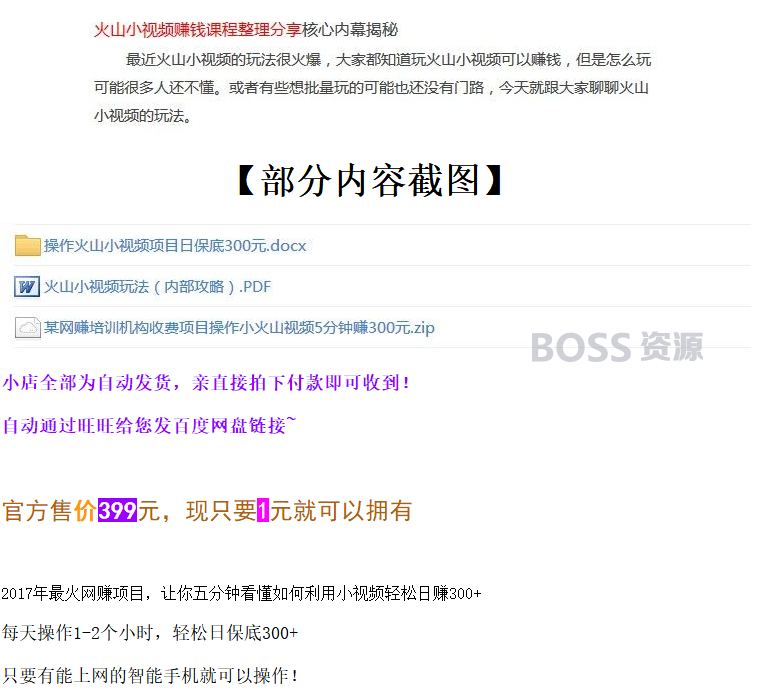Click the highlighted 399 price
Screen dimensions: 758x692
tap(117, 511)
